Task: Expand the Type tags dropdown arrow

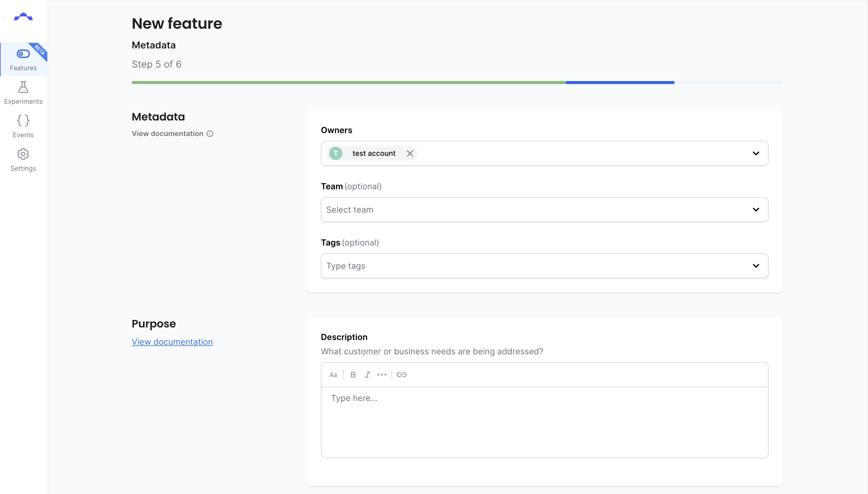Action: coord(755,266)
